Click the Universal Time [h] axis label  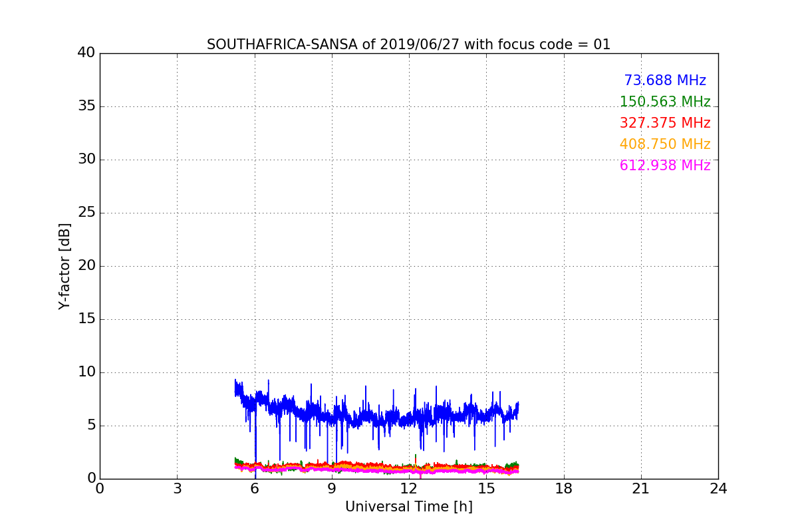coord(409,507)
